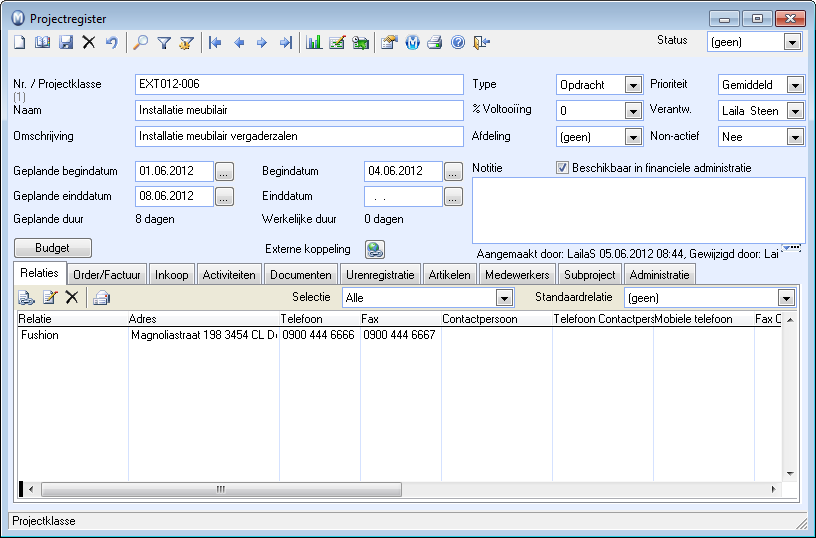Expand the Selectie dropdown showing Alle
This screenshot has height=538, width=816.
504,298
